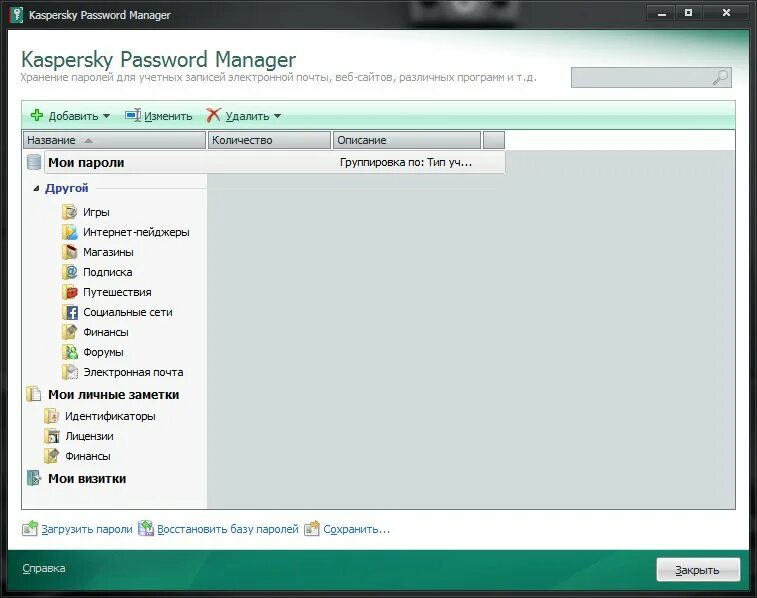Click the Сохранить… link

pos(357,529)
